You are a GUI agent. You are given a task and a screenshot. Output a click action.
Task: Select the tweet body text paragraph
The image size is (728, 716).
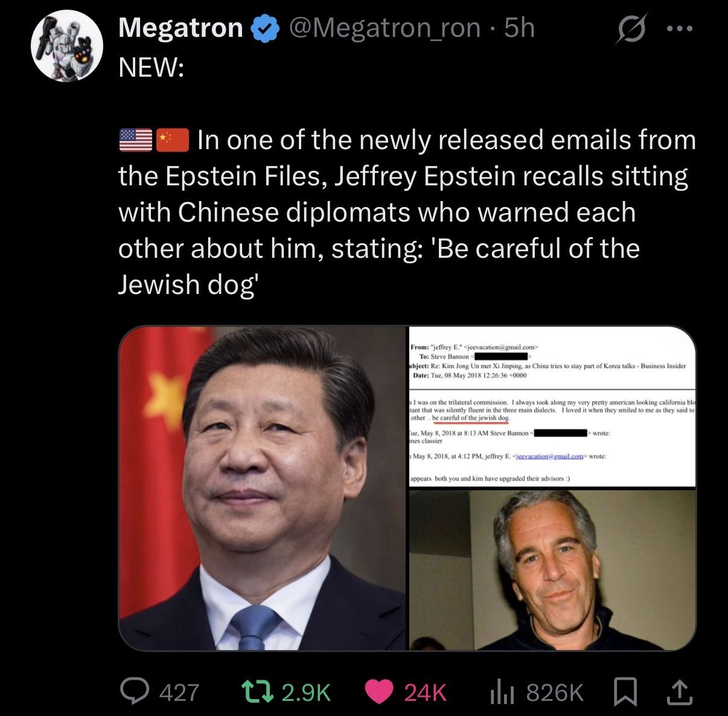pos(407,213)
